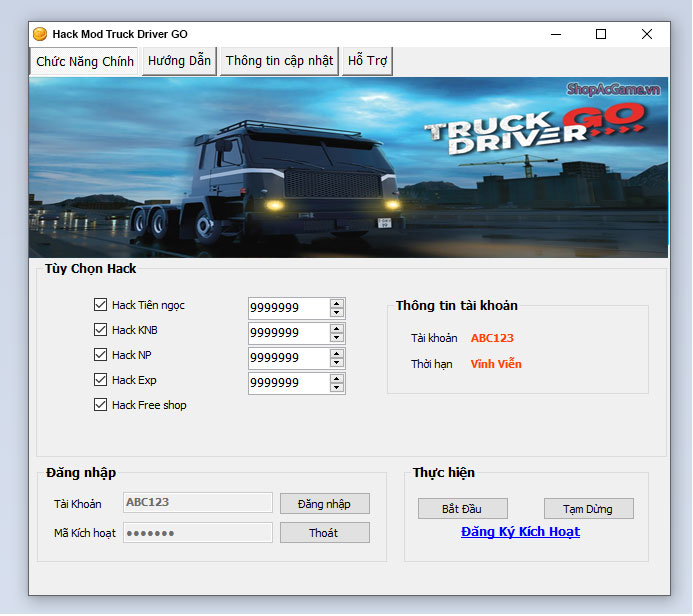Increase the Hack NP value with the up arrow
Viewport: 693px width, 616px height.
point(337,354)
